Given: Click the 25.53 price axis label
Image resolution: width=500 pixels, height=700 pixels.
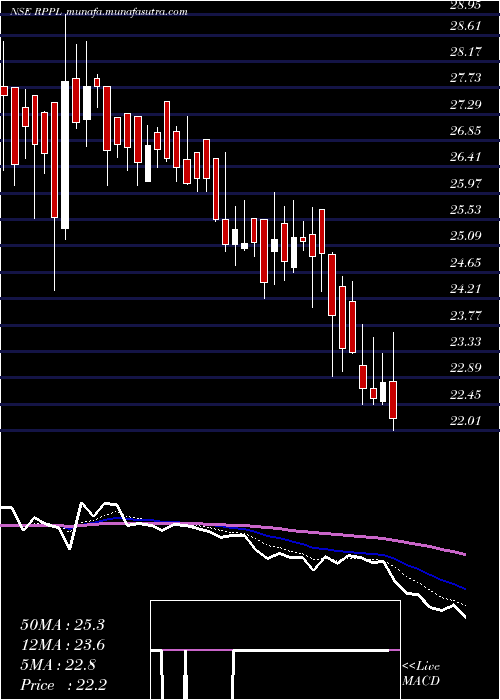Looking at the screenshot, I should click(x=465, y=209).
